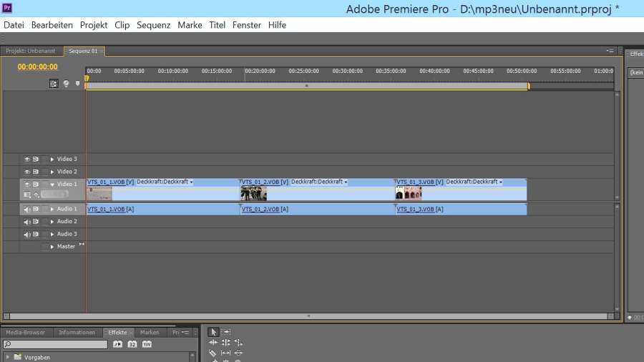Open the Sequenz menu
This screenshot has width=644, height=362.
154,25
